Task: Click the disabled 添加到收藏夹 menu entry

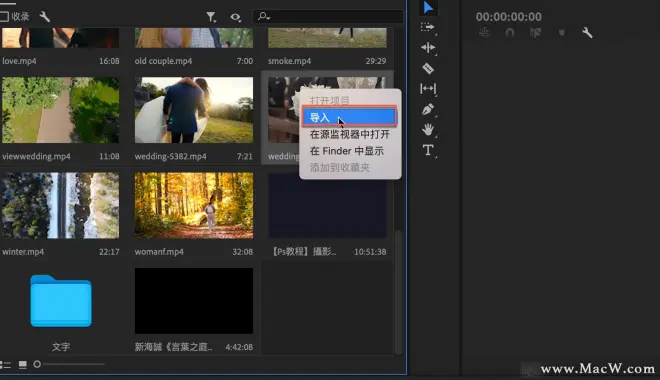Action: click(340, 167)
